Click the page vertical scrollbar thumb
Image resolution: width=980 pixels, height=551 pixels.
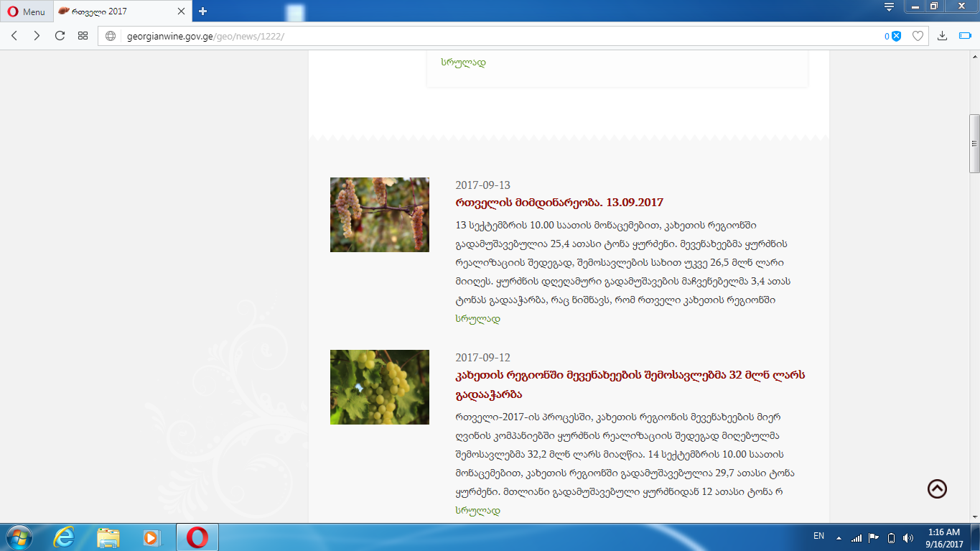(x=974, y=144)
